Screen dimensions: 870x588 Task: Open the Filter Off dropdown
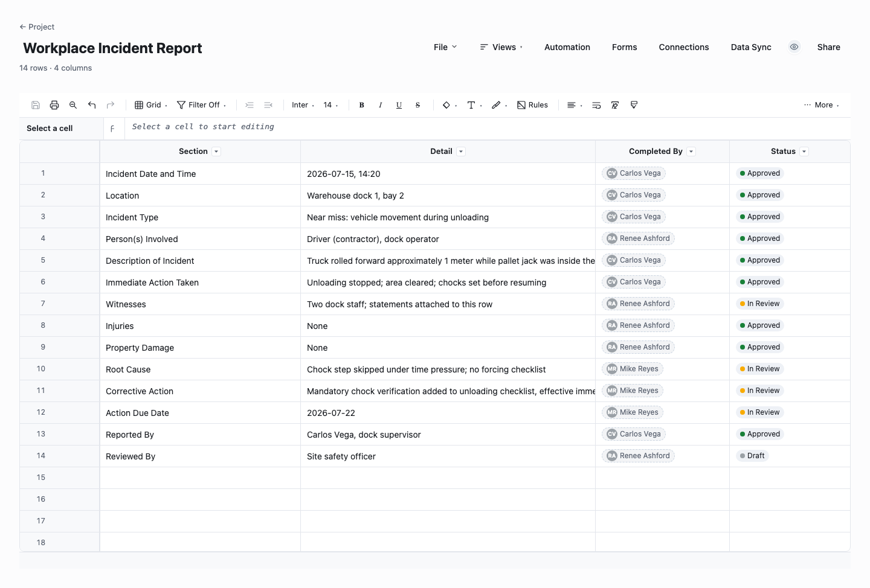(202, 105)
